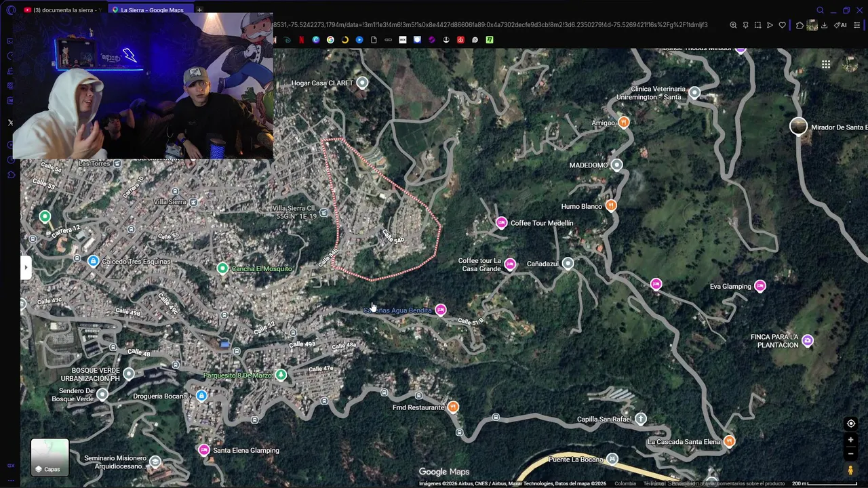Open the extensions cube icon

[x=800, y=25]
